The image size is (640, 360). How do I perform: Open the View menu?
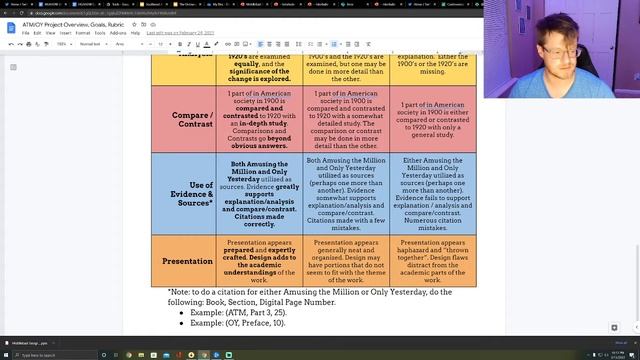pyautogui.click(x=51, y=33)
